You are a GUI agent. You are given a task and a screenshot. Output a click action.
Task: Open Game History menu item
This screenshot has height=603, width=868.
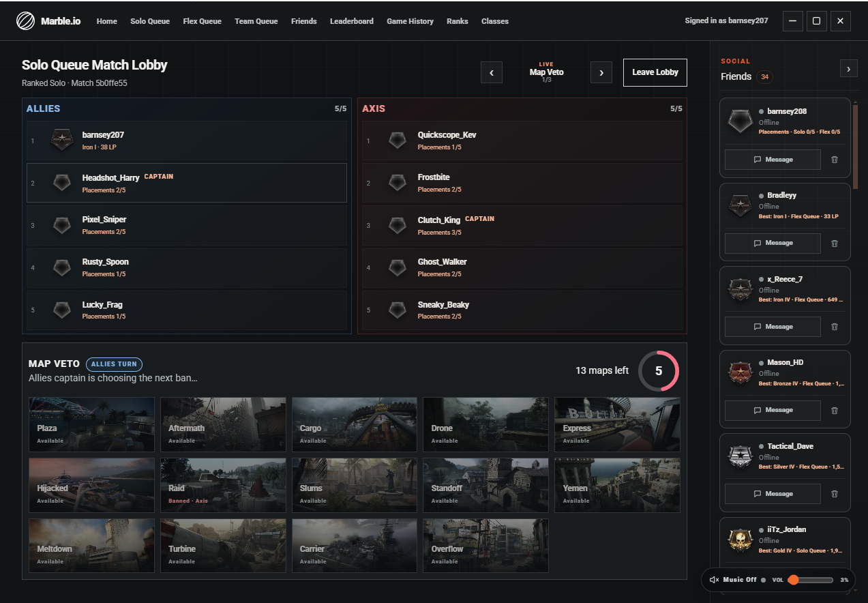click(x=410, y=21)
